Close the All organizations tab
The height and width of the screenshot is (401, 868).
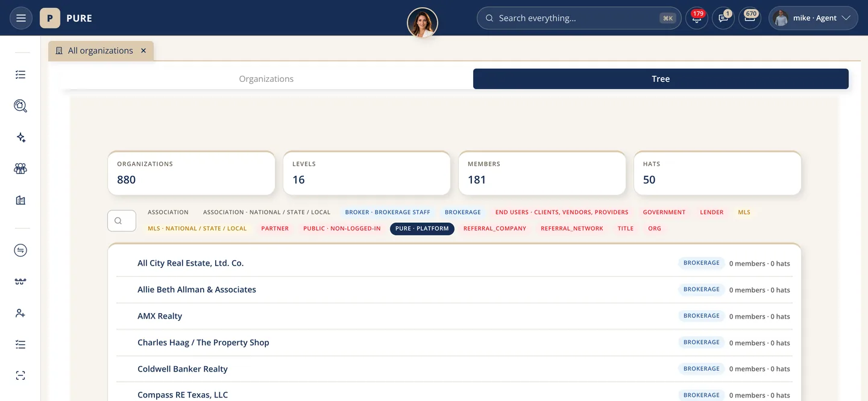pos(143,51)
